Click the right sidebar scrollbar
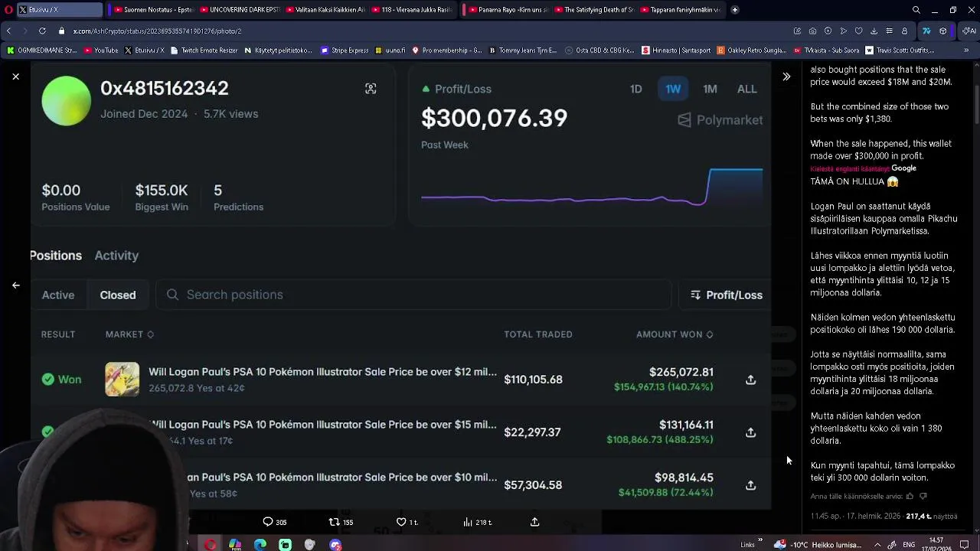Viewport: 980px width, 551px height. [976, 95]
